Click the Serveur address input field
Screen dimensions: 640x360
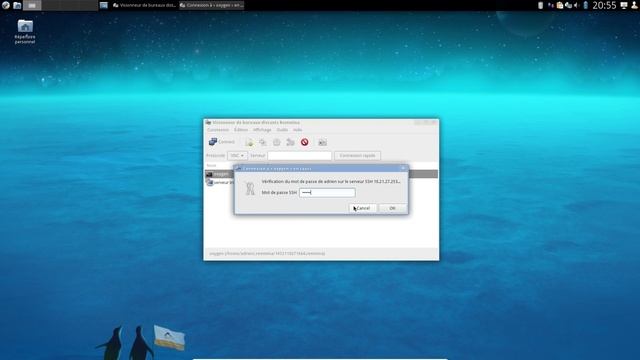[299, 156]
